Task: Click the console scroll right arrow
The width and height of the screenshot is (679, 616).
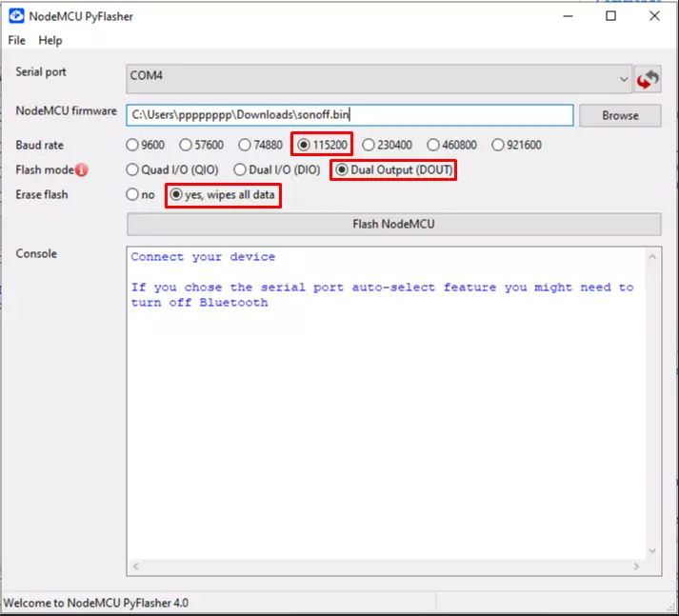Action: point(636,566)
